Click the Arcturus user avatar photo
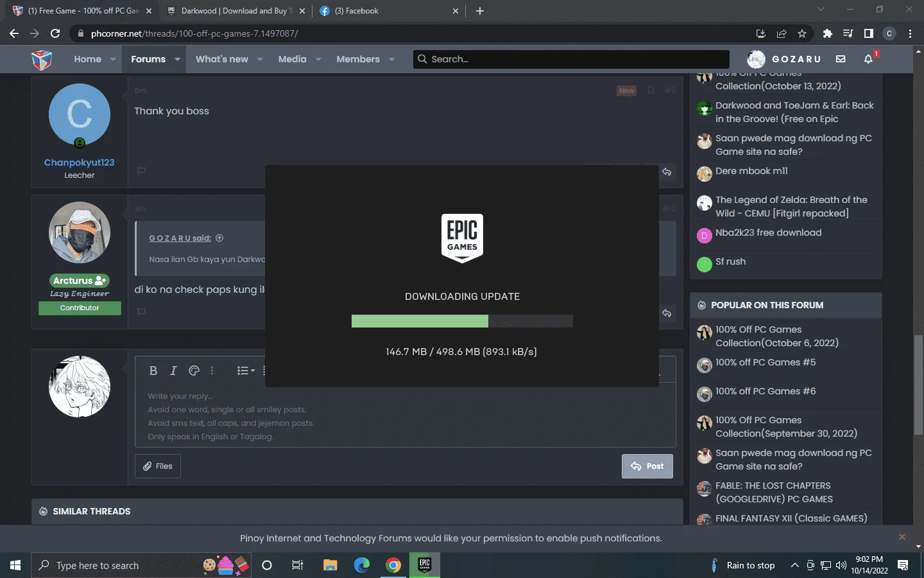Viewport: 924px width, 578px height. point(80,232)
